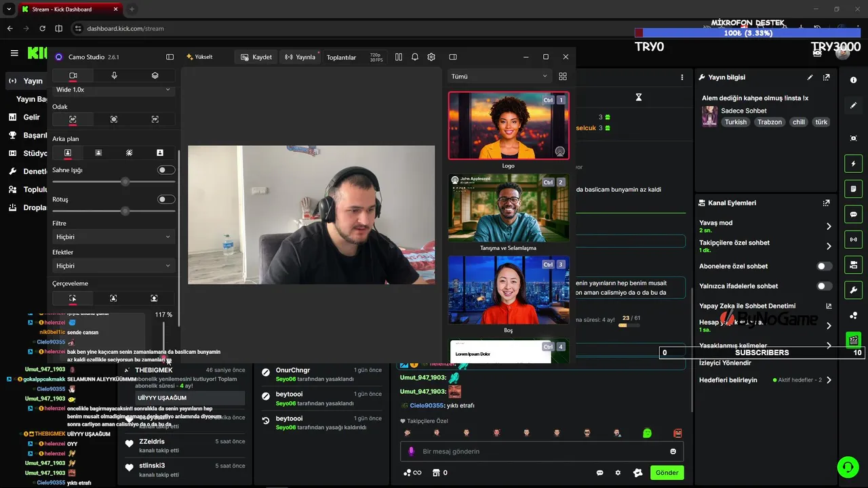Select Tanışma ve Selamlaşma scene thumbnail
868x488 pixels.
[509, 208]
